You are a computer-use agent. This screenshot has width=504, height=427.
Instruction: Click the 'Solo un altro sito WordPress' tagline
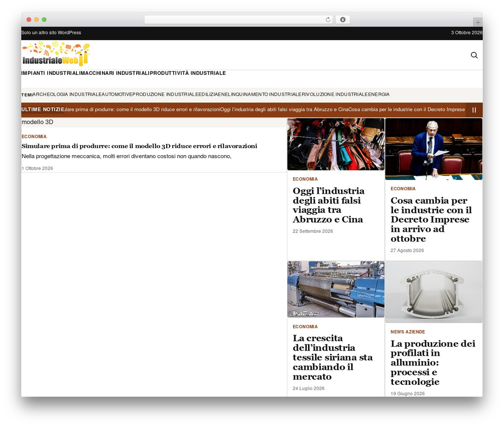tap(51, 33)
